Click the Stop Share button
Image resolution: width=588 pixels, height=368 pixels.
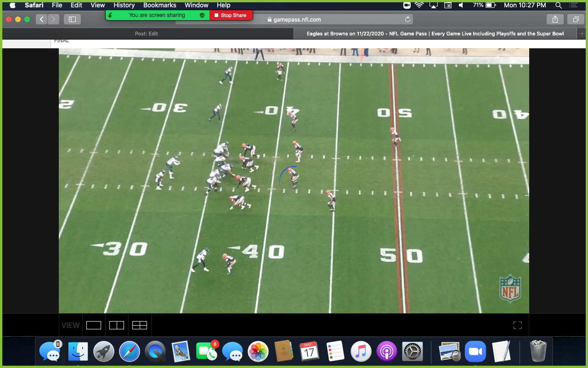click(231, 15)
